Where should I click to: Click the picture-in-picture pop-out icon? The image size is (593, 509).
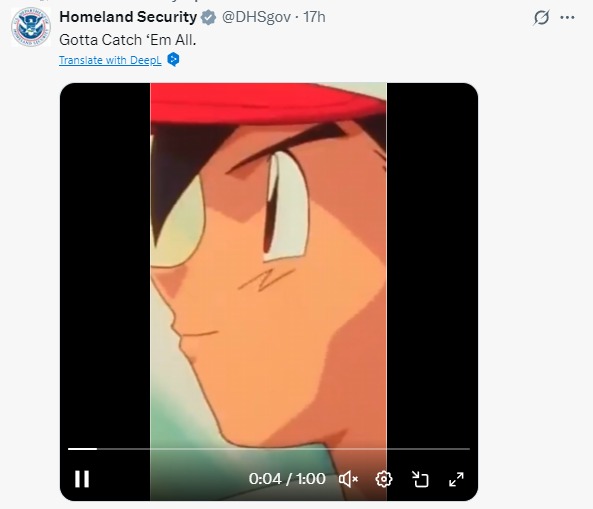tap(420, 479)
